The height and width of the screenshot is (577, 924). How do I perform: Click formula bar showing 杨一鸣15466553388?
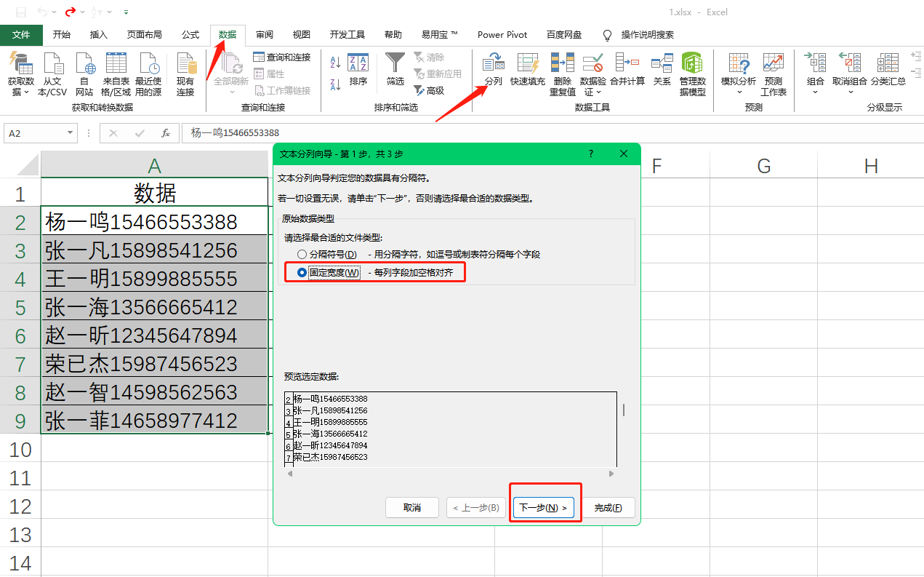coord(553,133)
